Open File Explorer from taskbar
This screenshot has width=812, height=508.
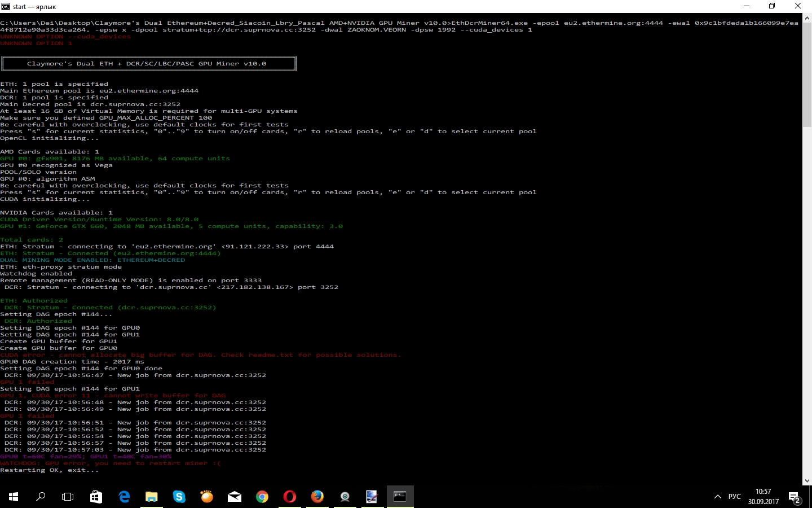152,497
